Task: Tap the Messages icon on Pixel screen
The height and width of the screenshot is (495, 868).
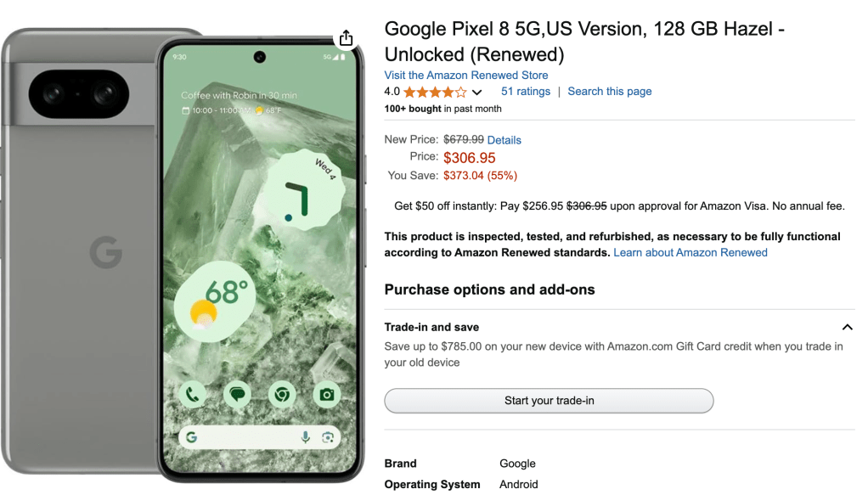Action: point(237,395)
